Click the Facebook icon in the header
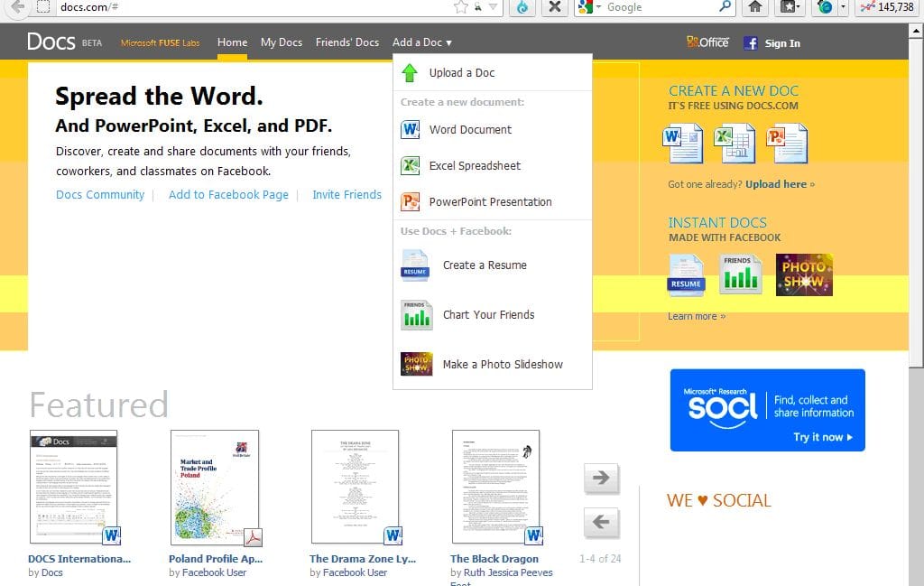The image size is (924, 586). coord(750,43)
